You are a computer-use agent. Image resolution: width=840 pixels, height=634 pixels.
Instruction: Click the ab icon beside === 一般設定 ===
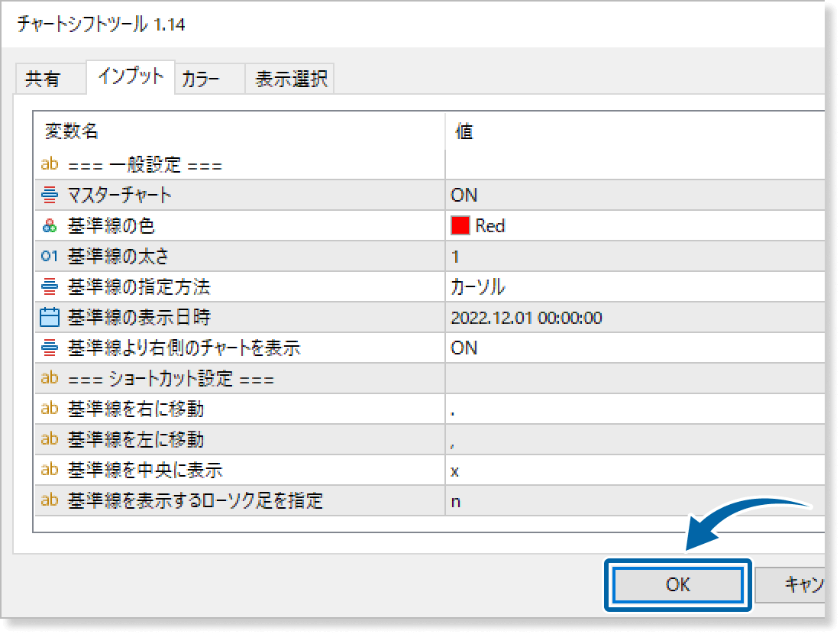tap(50, 164)
